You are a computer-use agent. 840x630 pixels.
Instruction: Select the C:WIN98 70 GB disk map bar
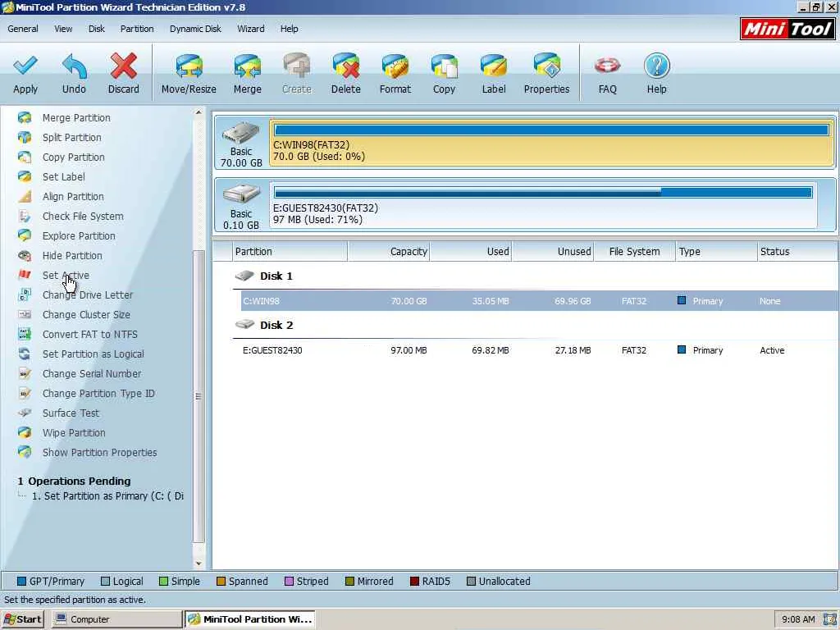coord(551,143)
